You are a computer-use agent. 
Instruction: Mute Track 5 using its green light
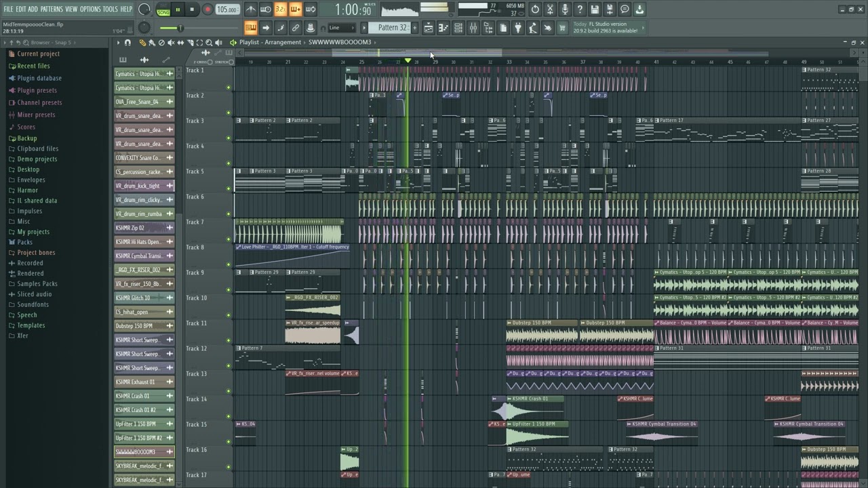tap(229, 188)
